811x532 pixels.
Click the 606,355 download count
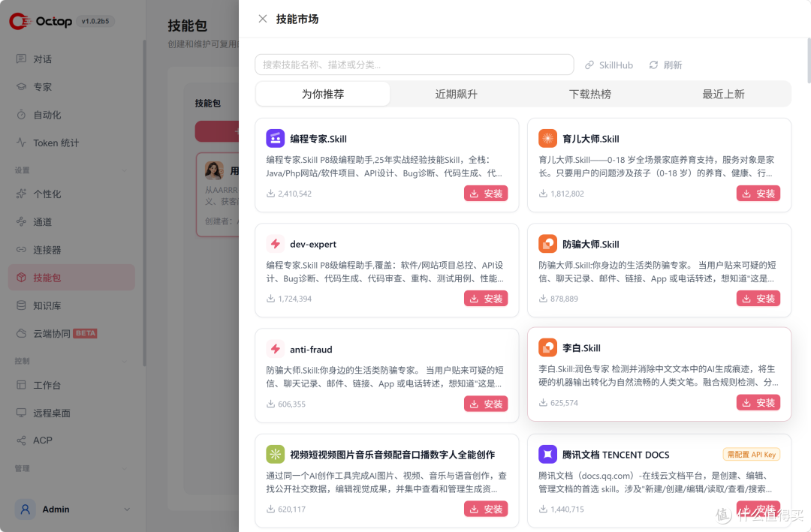point(286,404)
